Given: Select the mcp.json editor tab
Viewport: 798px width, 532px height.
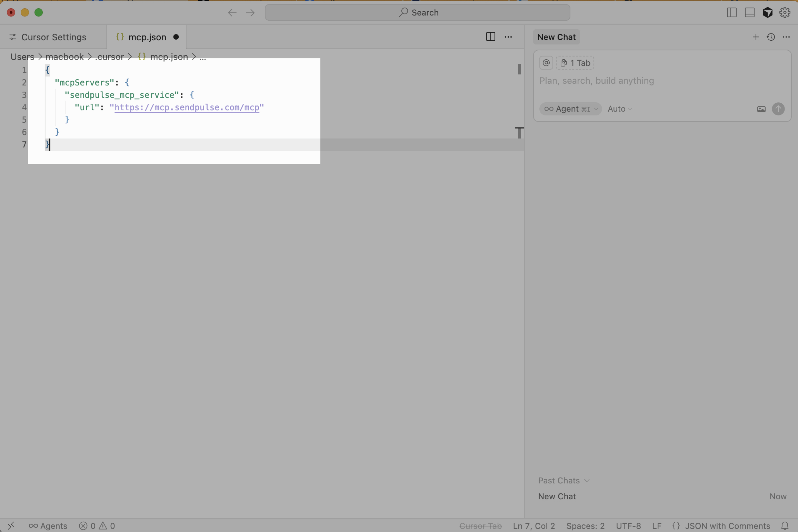Looking at the screenshot, I should (147, 37).
